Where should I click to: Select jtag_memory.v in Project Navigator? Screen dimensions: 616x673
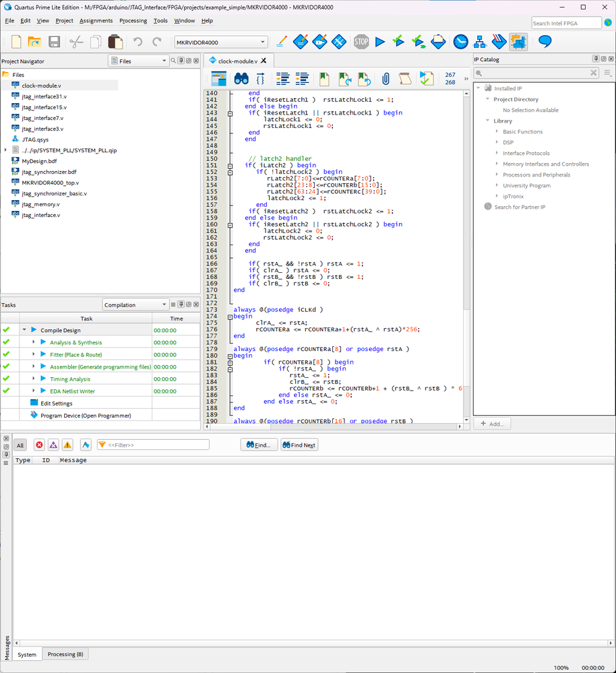[40, 204]
